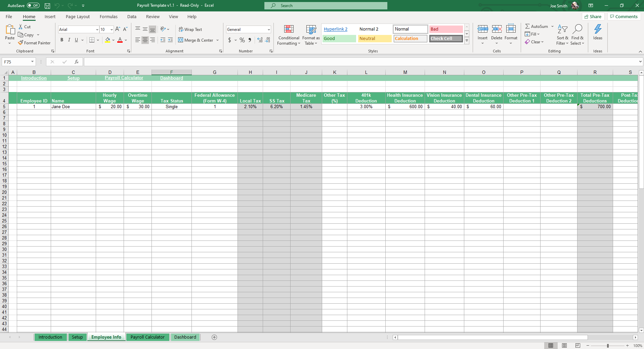The width and height of the screenshot is (644, 349).
Task: Switch to the Payroll Calculator sheet tab
Action: (x=147, y=337)
